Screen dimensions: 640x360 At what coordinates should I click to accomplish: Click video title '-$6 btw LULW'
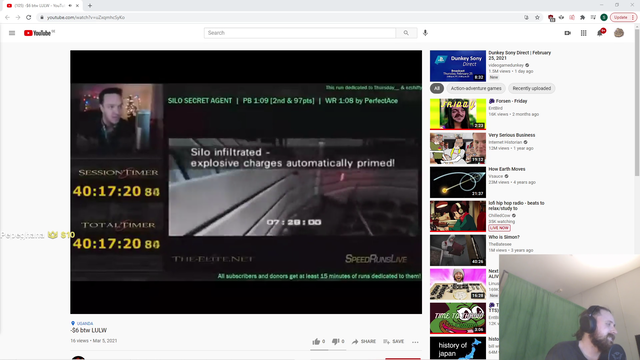(x=89, y=330)
